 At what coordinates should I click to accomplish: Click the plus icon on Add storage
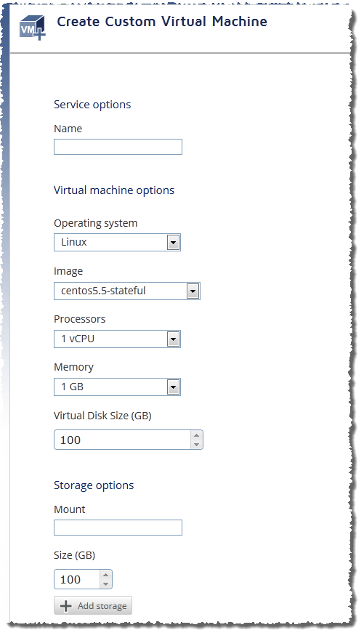65,606
